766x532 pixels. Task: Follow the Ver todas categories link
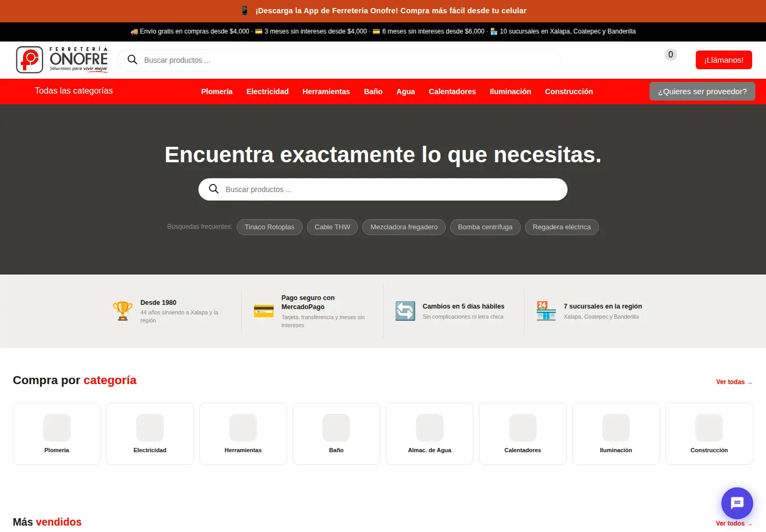point(734,382)
